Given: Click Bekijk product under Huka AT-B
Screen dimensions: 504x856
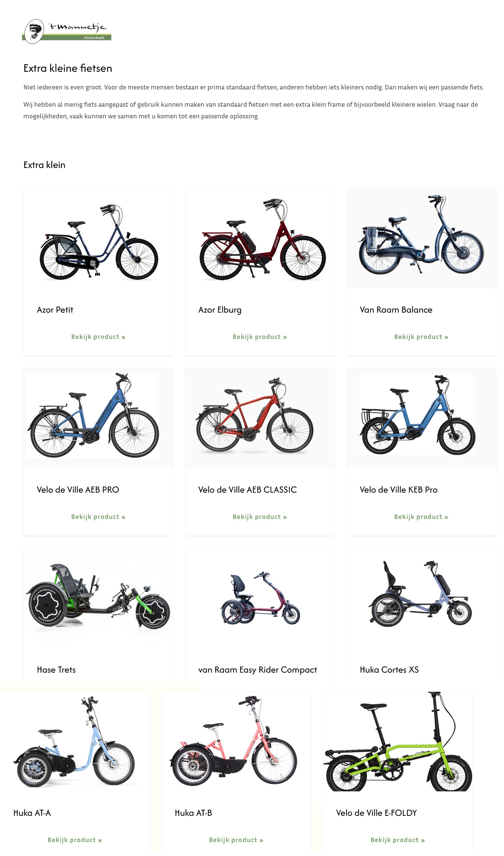Looking at the screenshot, I should [236, 840].
